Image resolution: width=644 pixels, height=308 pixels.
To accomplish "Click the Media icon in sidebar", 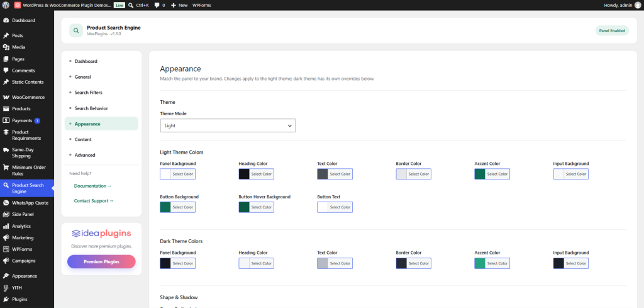I will pos(6,47).
